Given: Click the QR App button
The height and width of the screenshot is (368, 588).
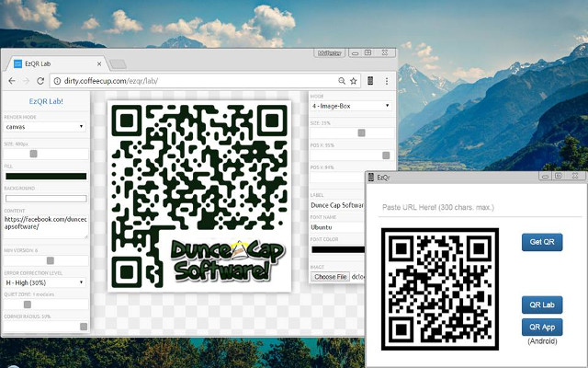Looking at the screenshot, I should click(542, 328).
